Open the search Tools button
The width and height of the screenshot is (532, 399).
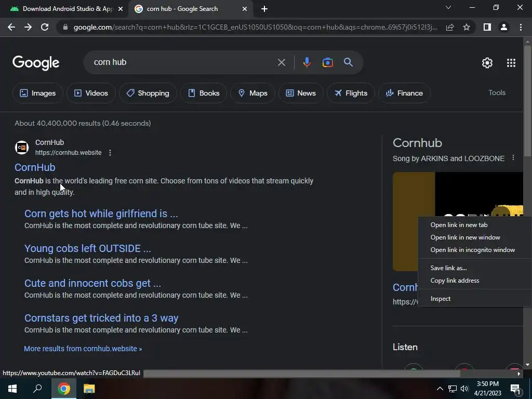point(497,92)
